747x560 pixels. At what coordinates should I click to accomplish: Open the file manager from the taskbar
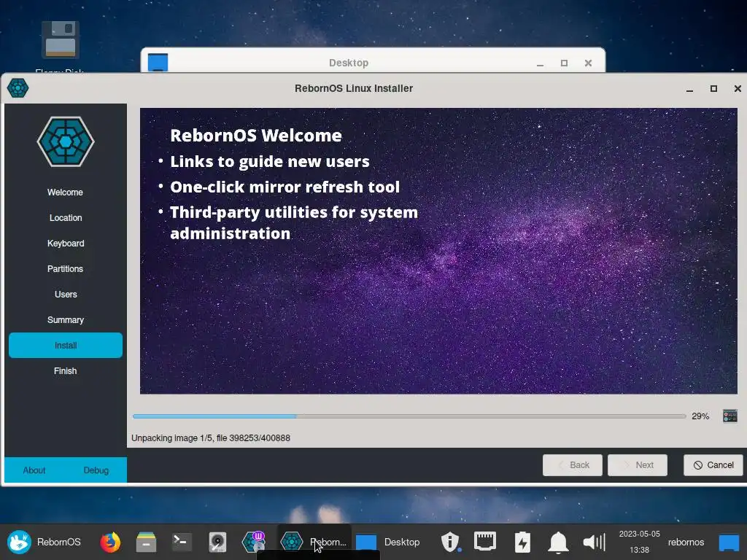(x=146, y=542)
